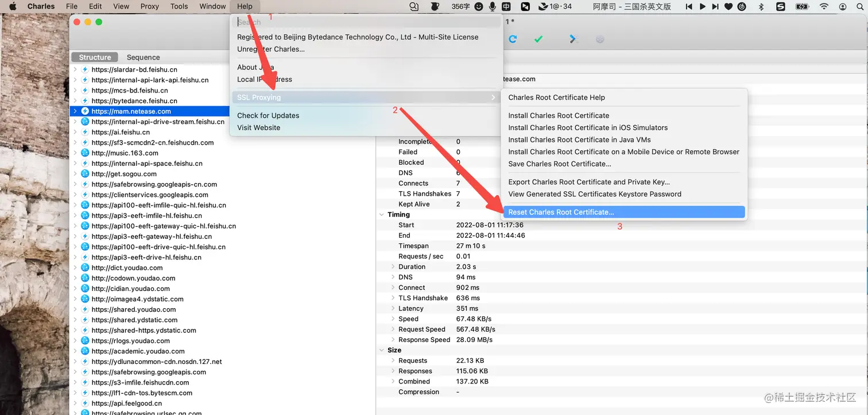The width and height of the screenshot is (868, 415).
Task: Open the Window menu
Action: coord(212,6)
